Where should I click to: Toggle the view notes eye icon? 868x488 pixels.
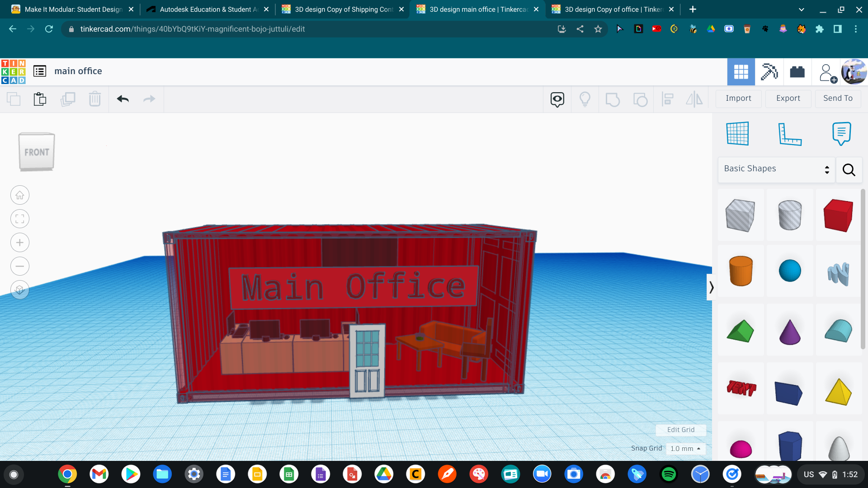[557, 99]
